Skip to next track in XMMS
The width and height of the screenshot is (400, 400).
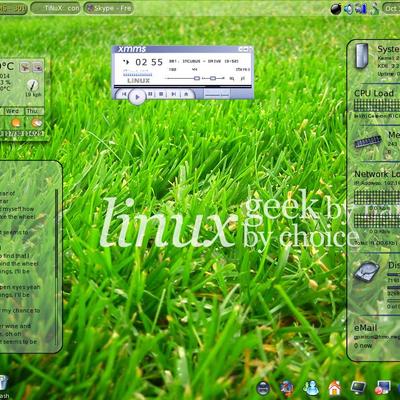174,94
